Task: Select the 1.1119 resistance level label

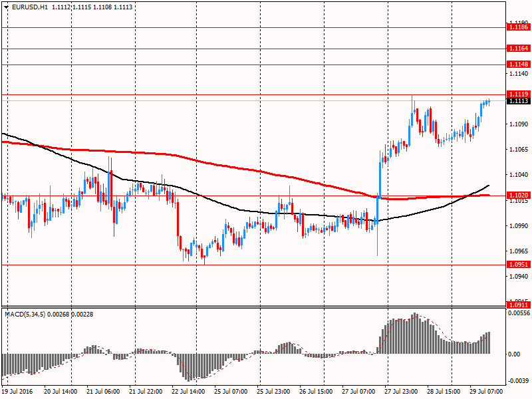Action: pyautogui.click(x=518, y=94)
